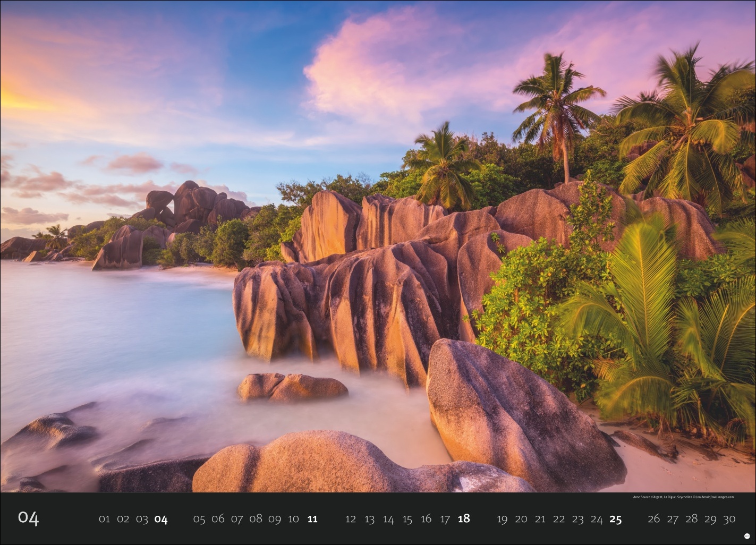
Task: Click date 12 in the calendar strip
Action: click(351, 519)
